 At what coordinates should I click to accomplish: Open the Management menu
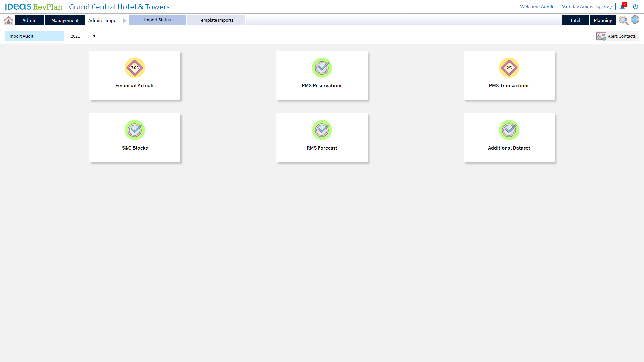65,20
